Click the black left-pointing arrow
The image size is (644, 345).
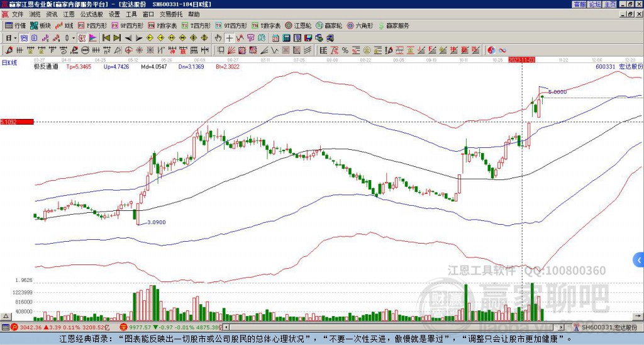click(x=128, y=38)
